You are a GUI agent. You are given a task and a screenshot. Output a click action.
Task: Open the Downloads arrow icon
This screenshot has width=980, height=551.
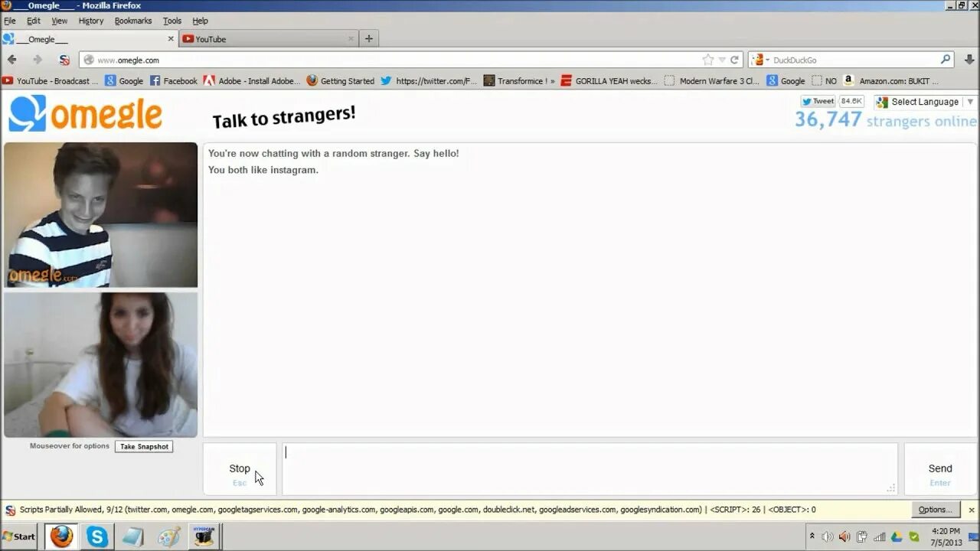pyautogui.click(x=969, y=60)
